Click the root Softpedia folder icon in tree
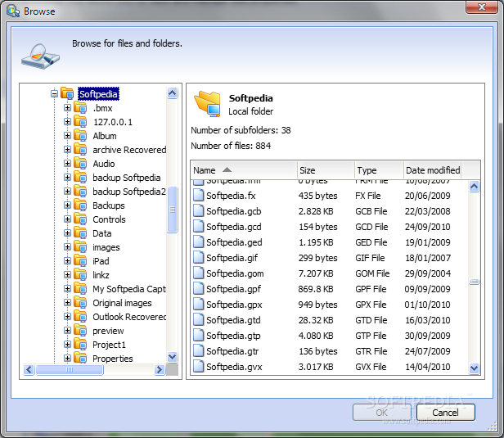 (67, 93)
